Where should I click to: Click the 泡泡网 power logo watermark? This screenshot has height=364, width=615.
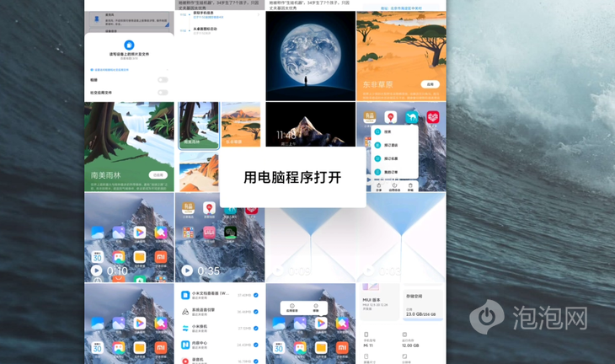(x=486, y=318)
